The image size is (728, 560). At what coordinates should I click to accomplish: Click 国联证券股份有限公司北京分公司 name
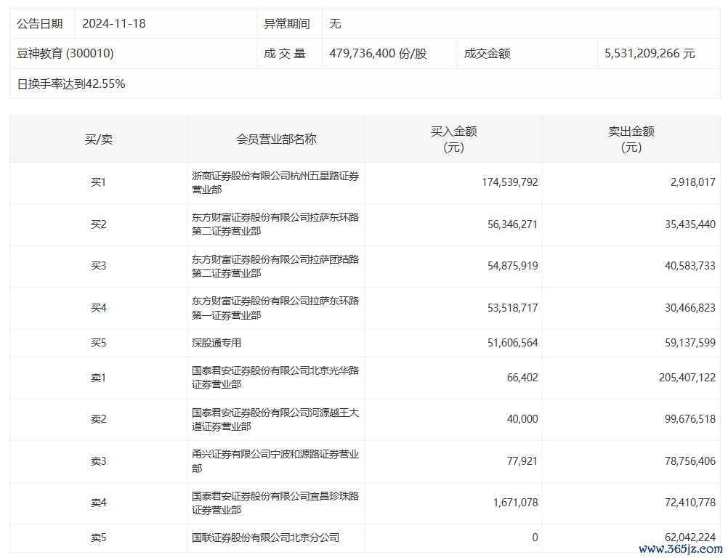[x=266, y=537]
